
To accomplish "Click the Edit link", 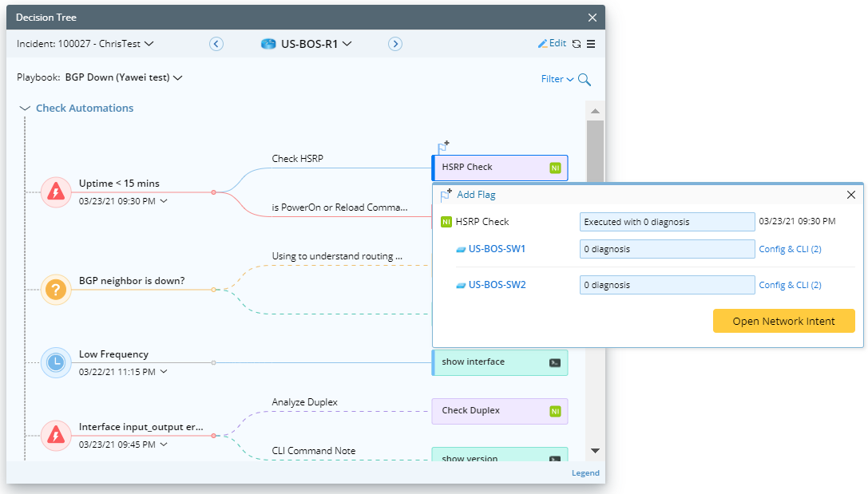I will 552,43.
